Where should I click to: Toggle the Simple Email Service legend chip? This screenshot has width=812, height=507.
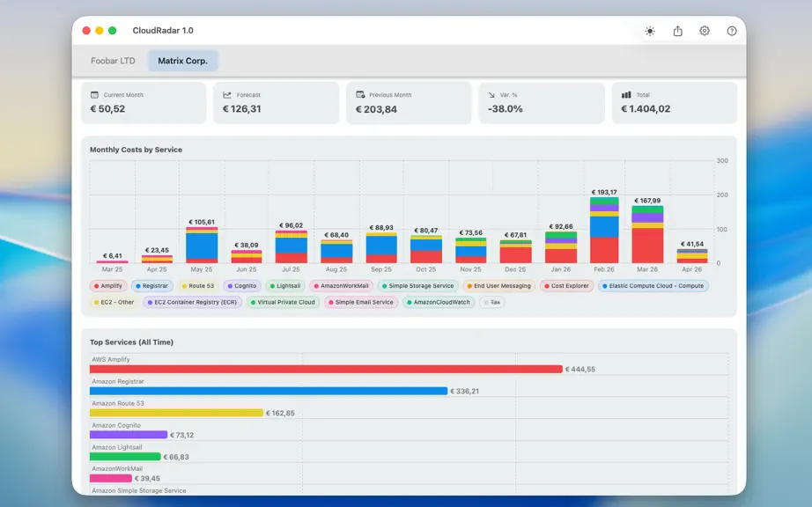361,302
